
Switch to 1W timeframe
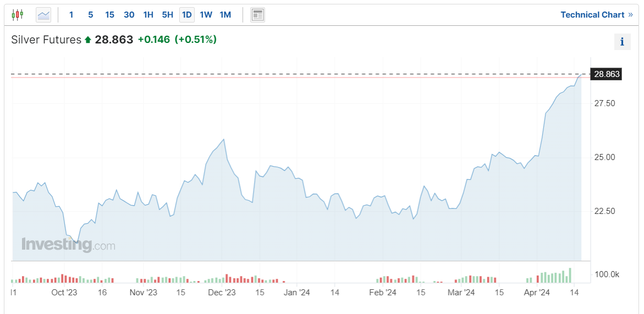[206, 15]
